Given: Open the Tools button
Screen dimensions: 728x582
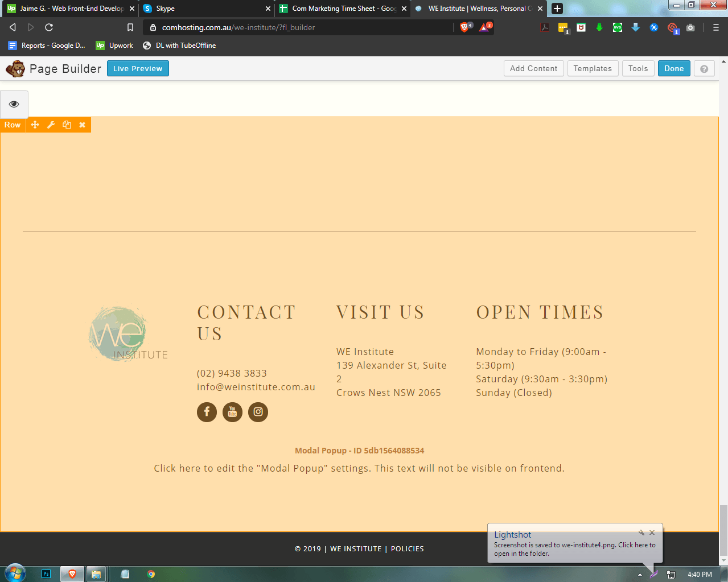Looking at the screenshot, I should pos(638,68).
